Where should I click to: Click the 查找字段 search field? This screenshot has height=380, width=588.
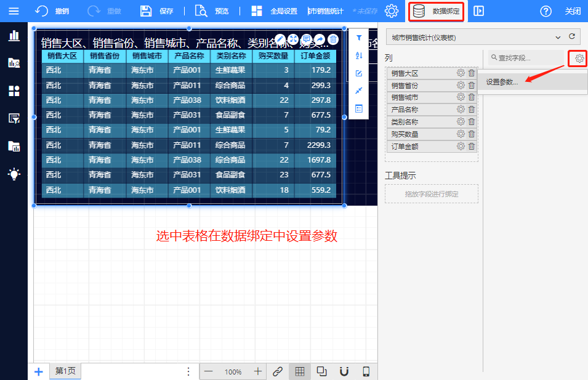(526, 58)
